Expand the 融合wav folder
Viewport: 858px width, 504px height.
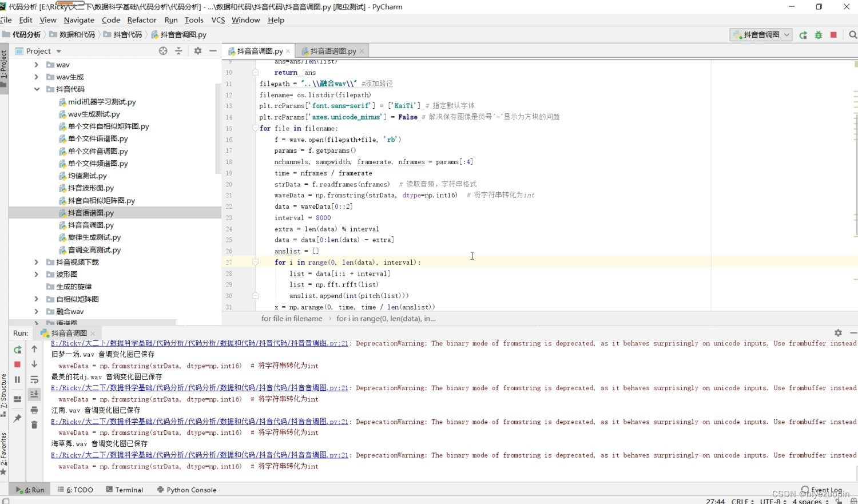37,312
